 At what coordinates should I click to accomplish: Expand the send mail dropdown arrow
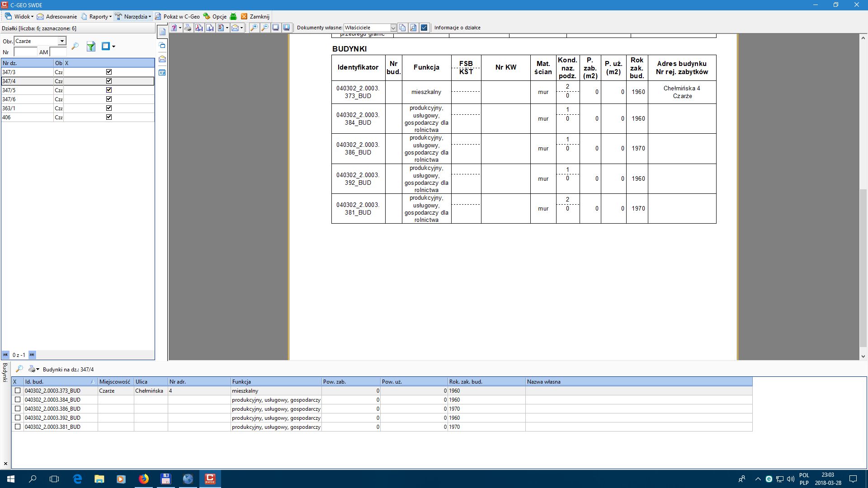[x=241, y=28]
